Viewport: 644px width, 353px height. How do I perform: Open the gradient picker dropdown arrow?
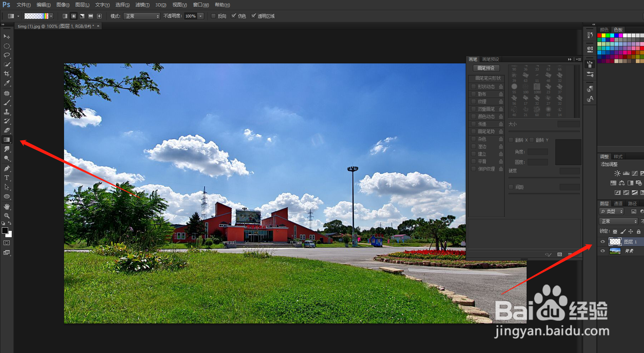click(x=51, y=16)
